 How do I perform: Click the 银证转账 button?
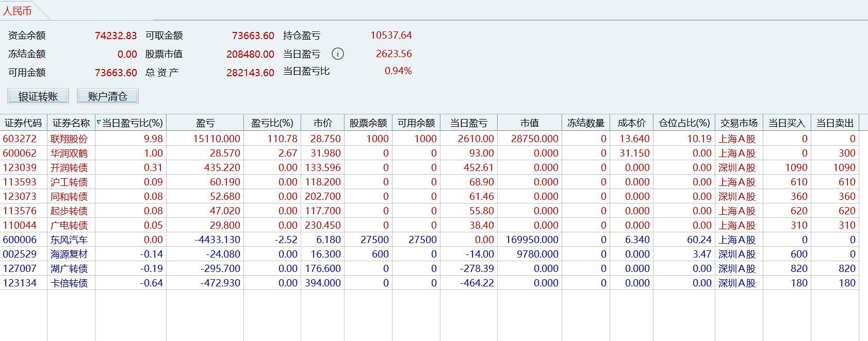38,96
